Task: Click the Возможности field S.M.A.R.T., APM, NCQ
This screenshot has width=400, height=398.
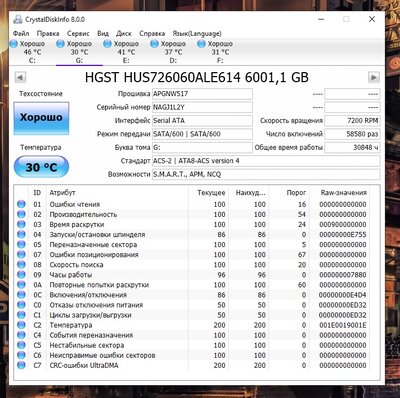Action: tap(266, 174)
